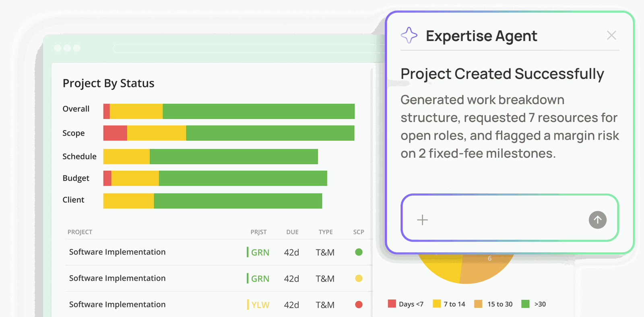The image size is (644, 317).
Task: Open first Software Implementation project row
Action: click(218, 252)
